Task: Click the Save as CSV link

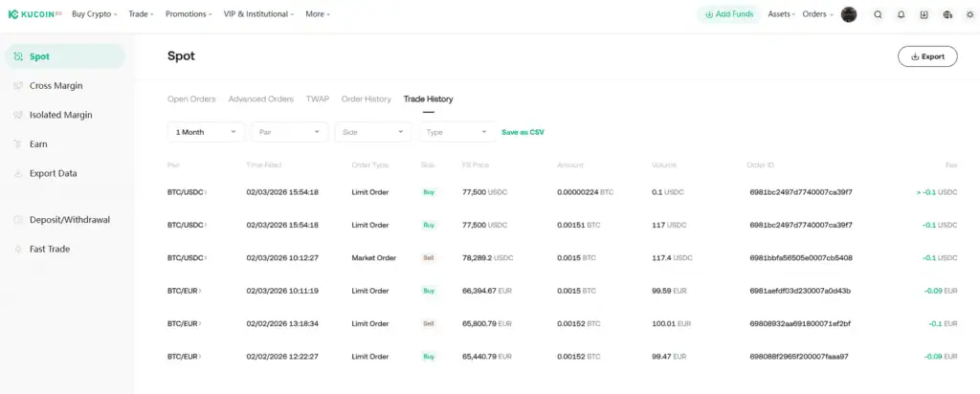Action: click(x=523, y=132)
